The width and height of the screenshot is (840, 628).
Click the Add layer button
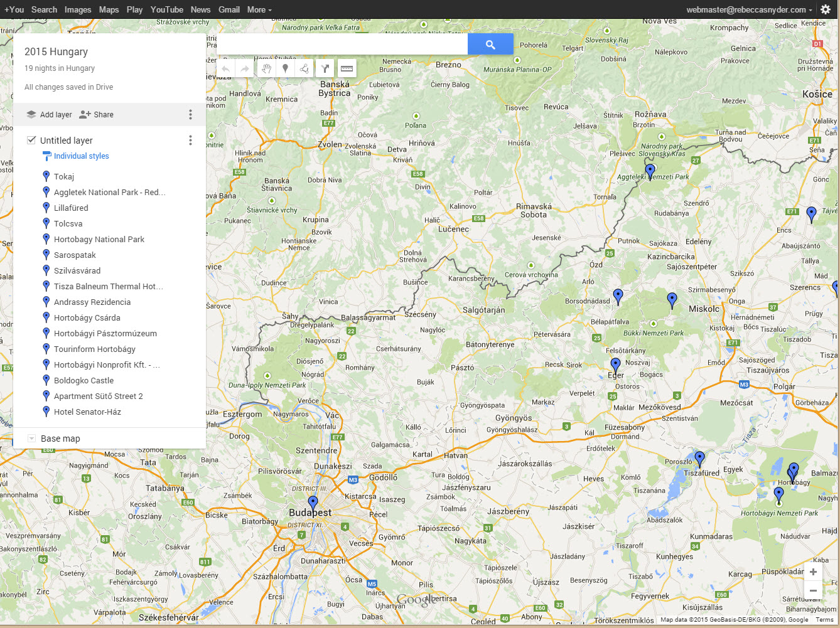(49, 115)
